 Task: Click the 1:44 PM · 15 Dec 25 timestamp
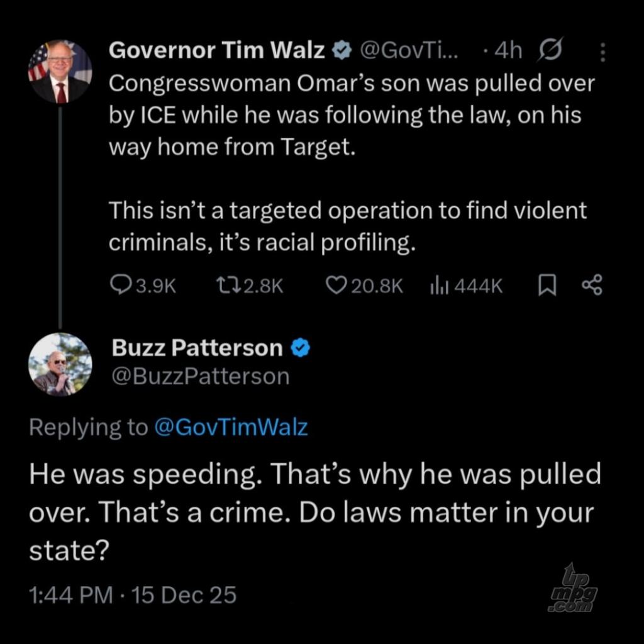tap(133, 594)
